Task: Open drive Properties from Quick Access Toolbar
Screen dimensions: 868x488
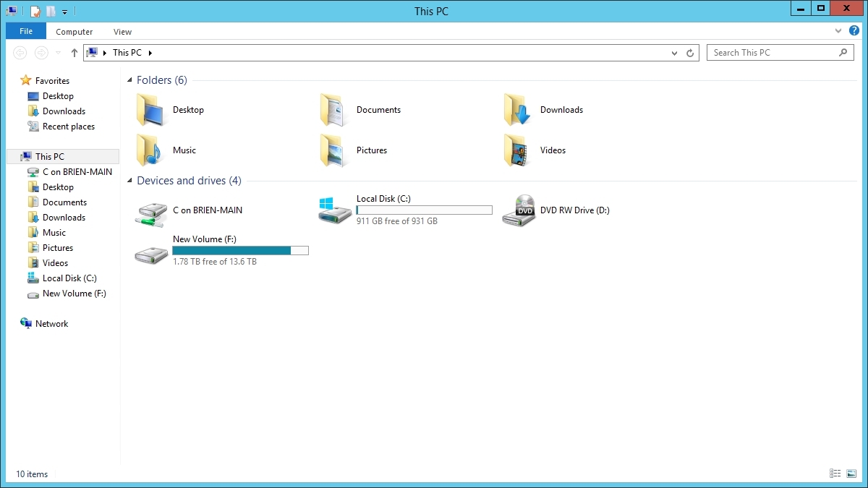Action: (35, 11)
